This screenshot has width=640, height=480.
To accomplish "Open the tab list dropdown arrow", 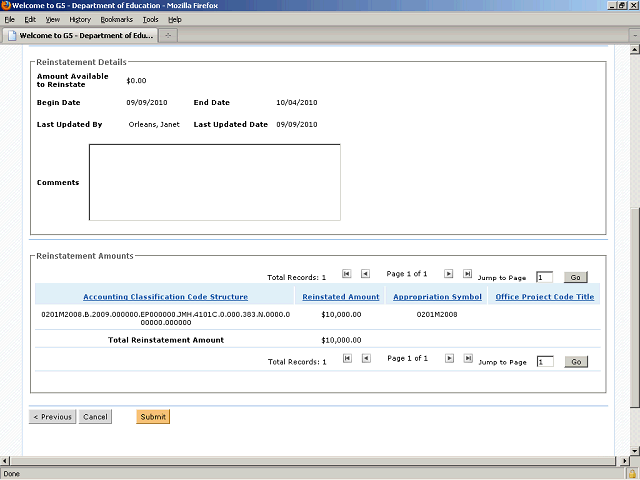I will point(635,36).
